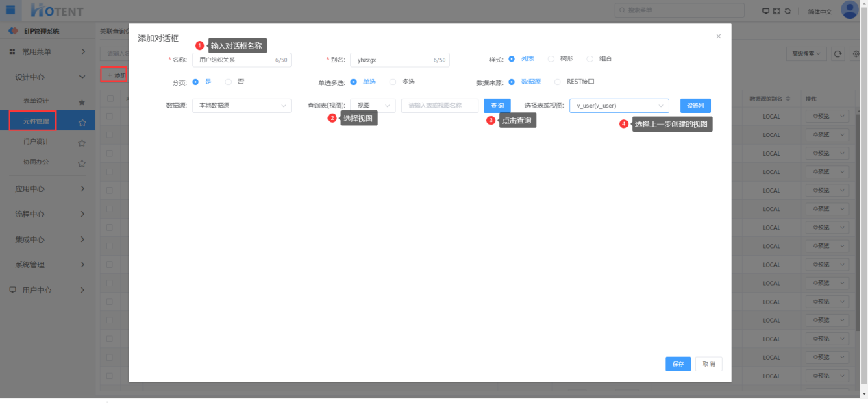The image size is (868, 403).
Task: Open the 视图 query type dropdown
Action: click(373, 106)
